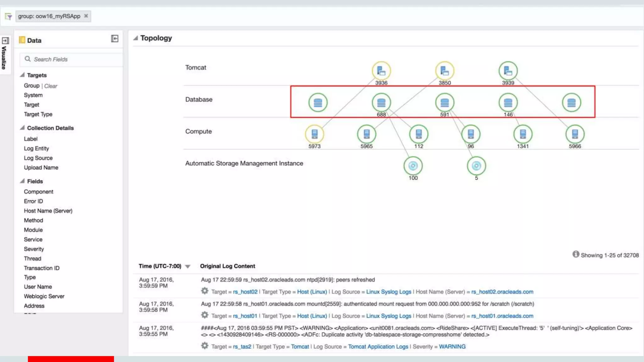Collapse the Data panel using the arrow icon
This screenshot has width=644, height=362.
[115, 39]
